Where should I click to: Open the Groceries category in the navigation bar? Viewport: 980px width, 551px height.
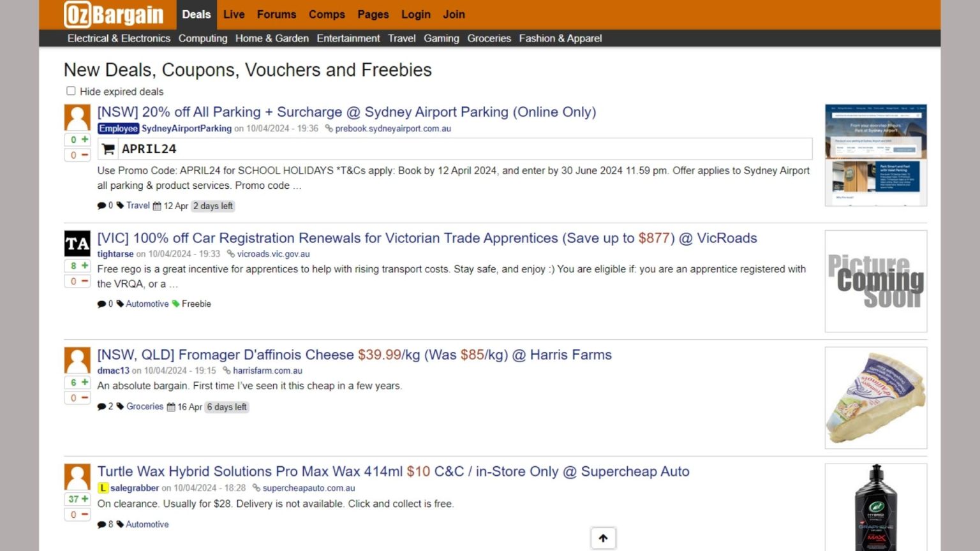pyautogui.click(x=489, y=38)
